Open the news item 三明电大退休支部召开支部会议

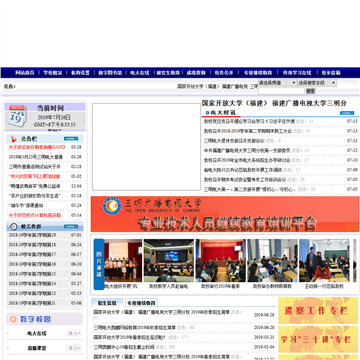click(x=234, y=141)
